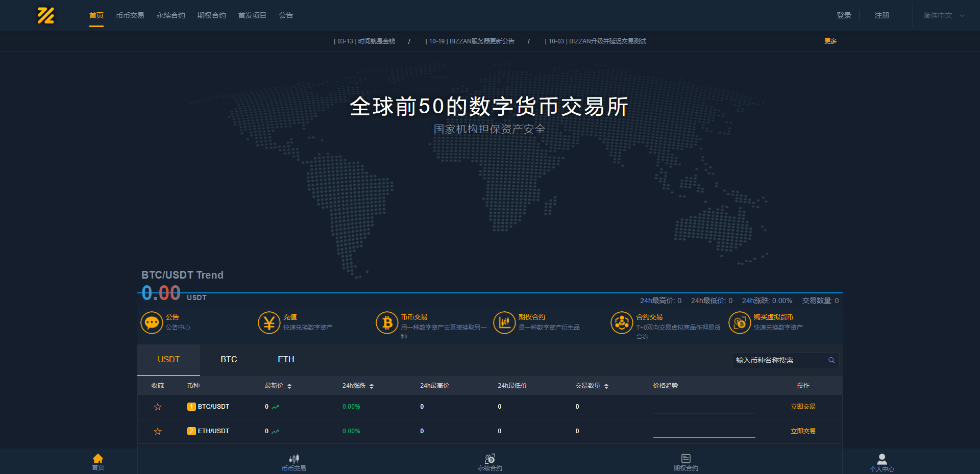
Task: Sort by 最新价 column arrows
Action: point(289,386)
